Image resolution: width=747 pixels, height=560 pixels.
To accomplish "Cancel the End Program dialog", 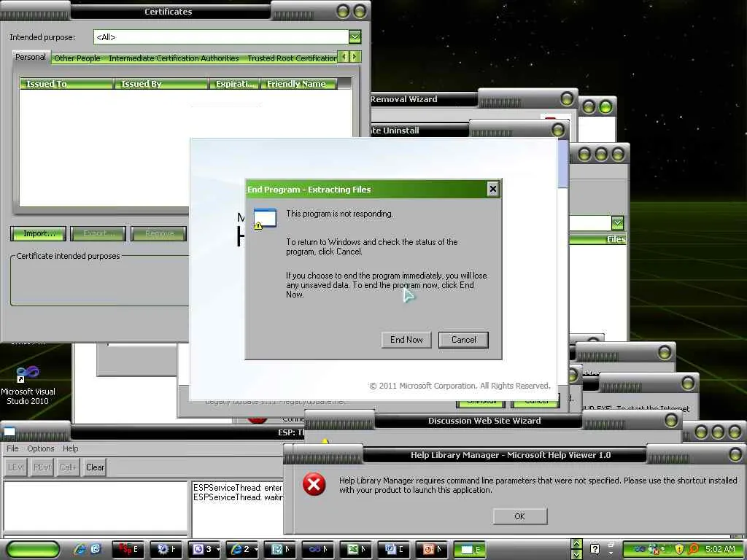I will pyautogui.click(x=463, y=340).
